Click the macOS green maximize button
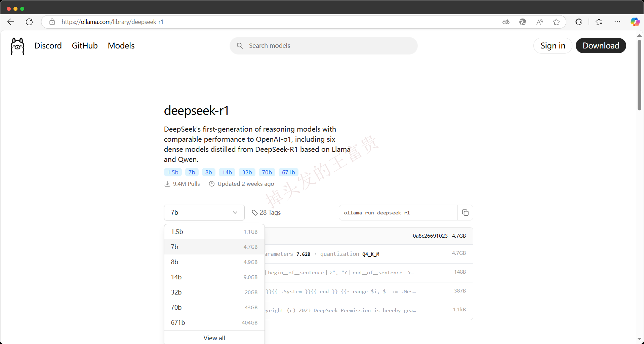 [x=22, y=9]
